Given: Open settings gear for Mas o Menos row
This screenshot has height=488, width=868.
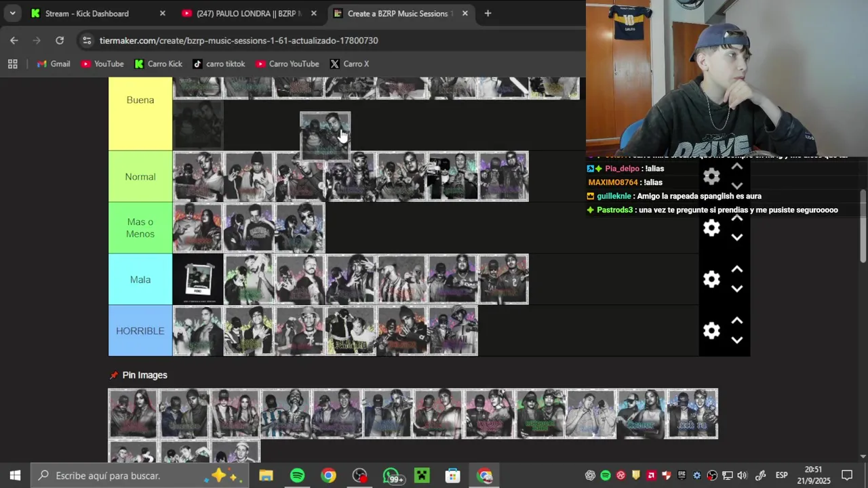Looking at the screenshot, I should coord(711,228).
